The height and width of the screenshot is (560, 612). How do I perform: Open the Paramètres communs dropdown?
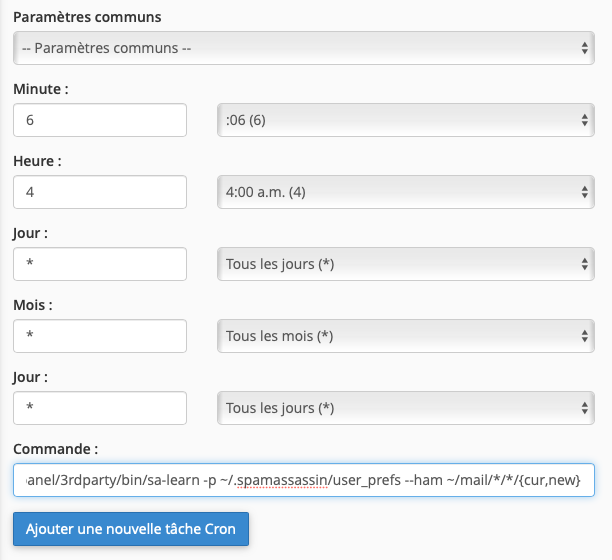pos(304,48)
